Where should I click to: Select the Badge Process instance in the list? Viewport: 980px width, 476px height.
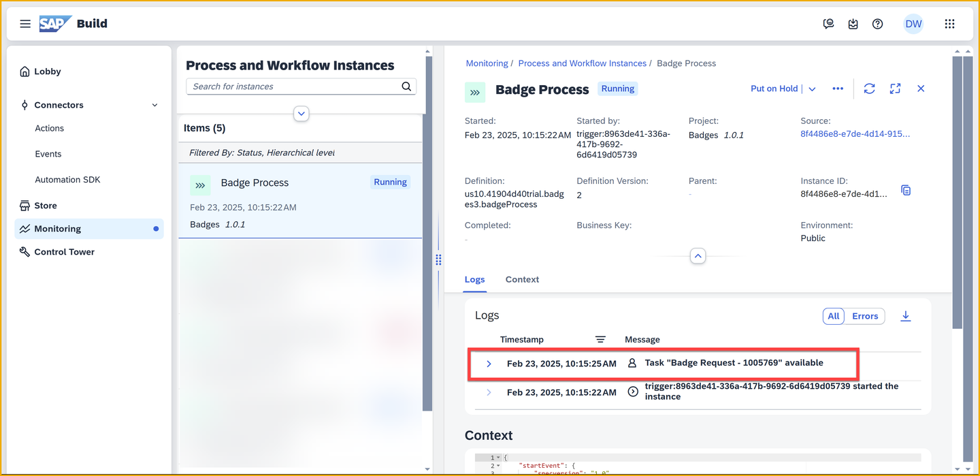[x=300, y=202]
